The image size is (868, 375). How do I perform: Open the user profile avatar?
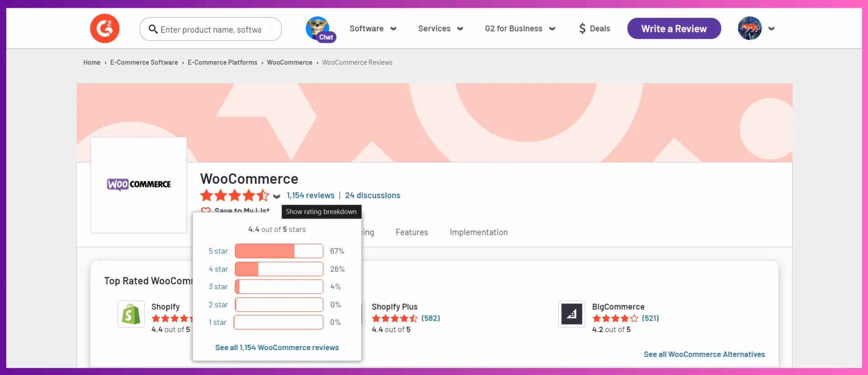pyautogui.click(x=750, y=28)
